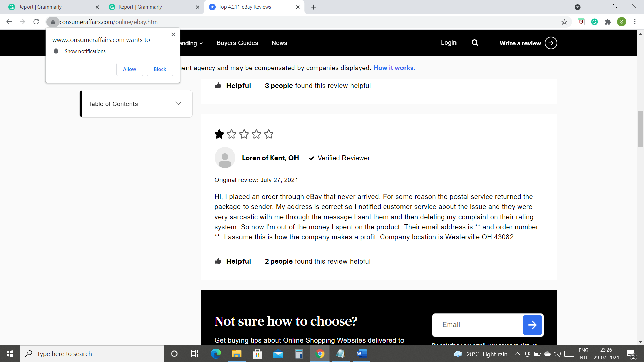Image resolution: width=644 pixels, height=362 pixels.
Task: Switch to Word from the taskbar
Action: coord(362,354)
